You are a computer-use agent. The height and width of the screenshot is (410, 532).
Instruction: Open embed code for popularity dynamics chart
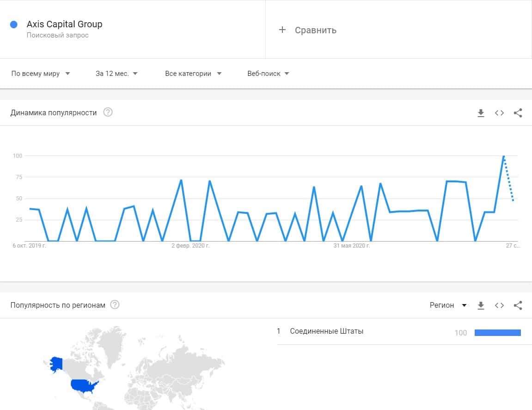[x=499, y=113]
